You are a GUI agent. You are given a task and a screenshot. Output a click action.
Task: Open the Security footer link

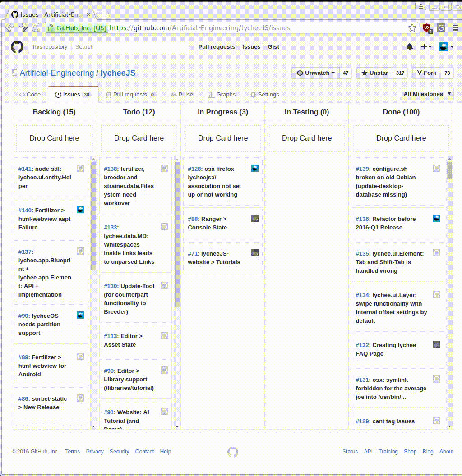coord(120,451)
